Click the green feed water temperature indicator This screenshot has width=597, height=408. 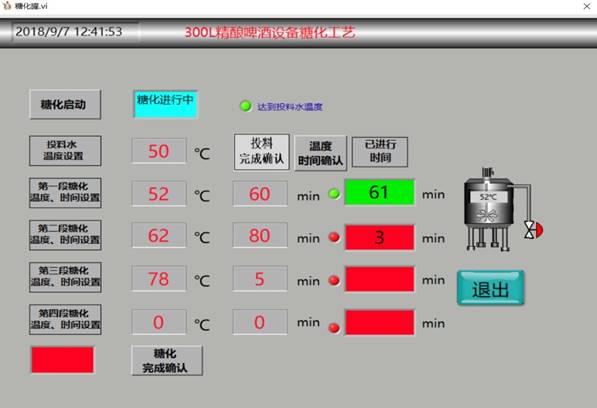click(x=246, y=106)
